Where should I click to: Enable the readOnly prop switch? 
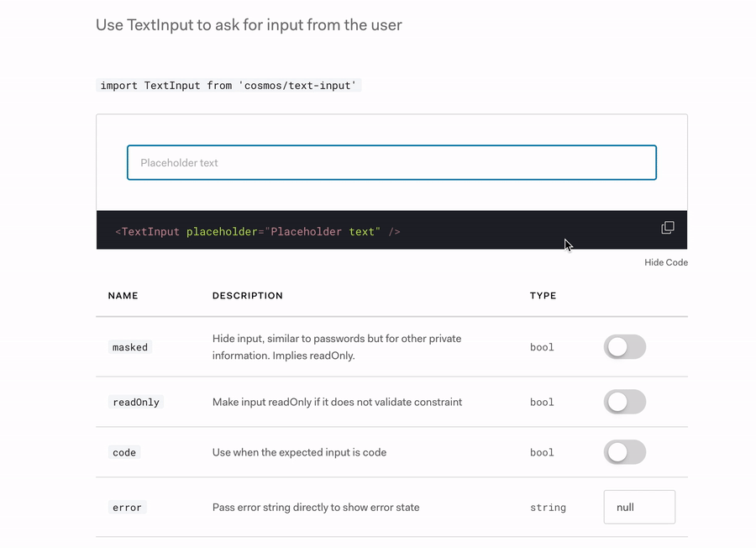[624, 402]
